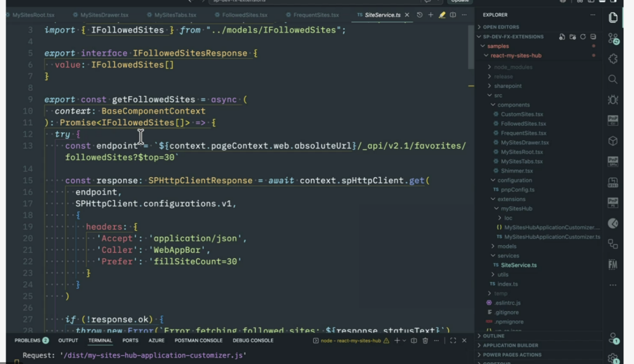The image size is (634, 364).
Task: Expand the node_modules folder
Action: click(x=513, y=67)
